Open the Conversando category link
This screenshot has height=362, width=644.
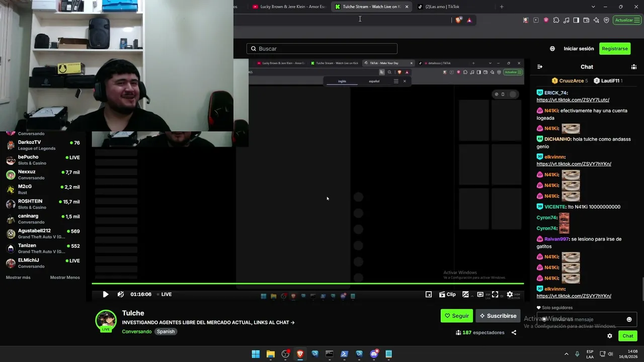(136, 331)
